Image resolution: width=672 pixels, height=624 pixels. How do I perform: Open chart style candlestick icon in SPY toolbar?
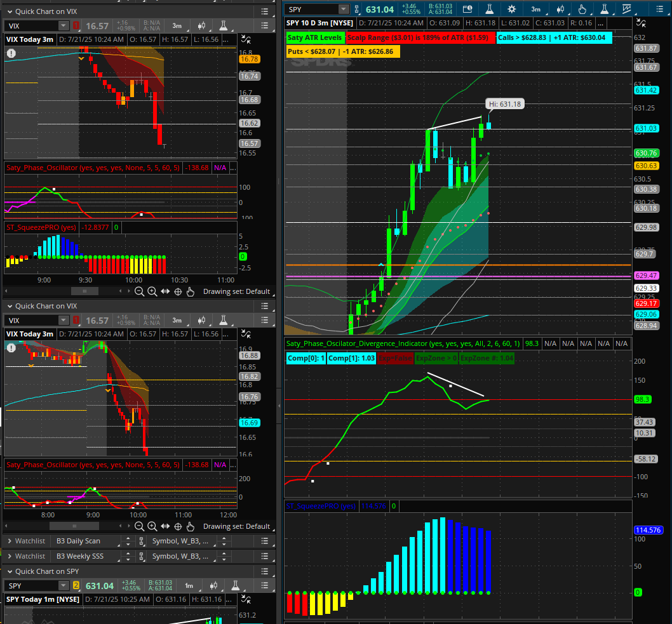point(560,9)
